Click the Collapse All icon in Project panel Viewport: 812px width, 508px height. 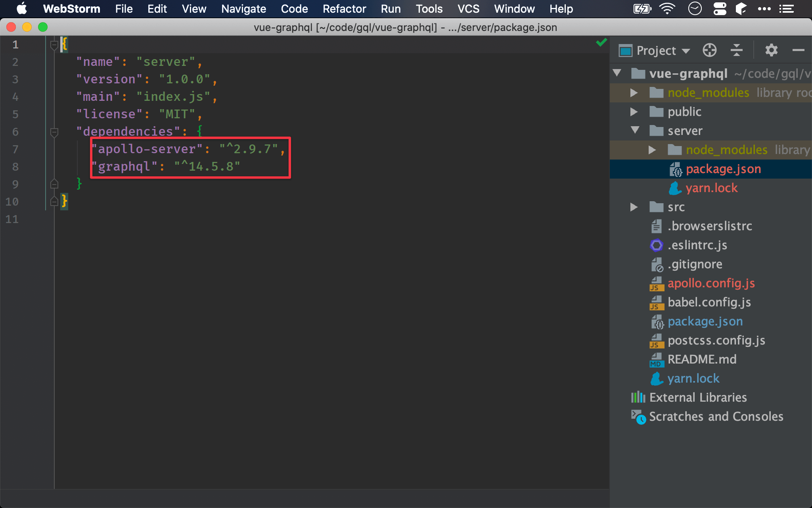736,50
